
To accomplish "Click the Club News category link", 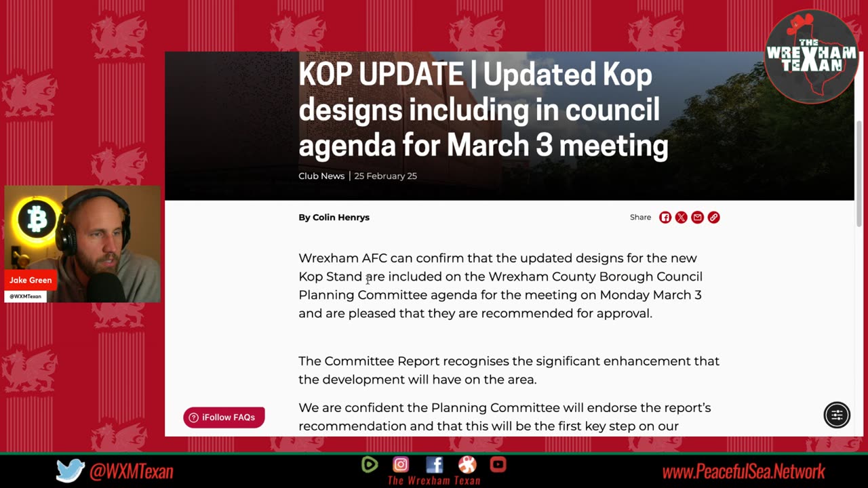I will [321, 176].
